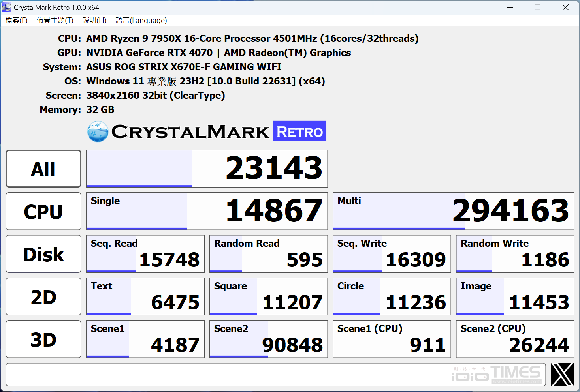Click the 32 GB memory value
The width and height of the screenshot is (580, 392).
point(100,109)
